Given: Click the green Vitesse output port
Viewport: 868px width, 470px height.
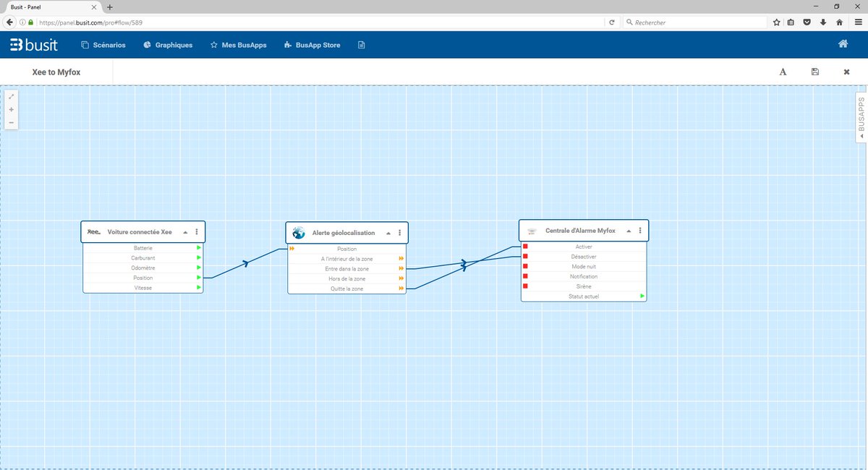Looking at the screenshot, I should [198, 288].
